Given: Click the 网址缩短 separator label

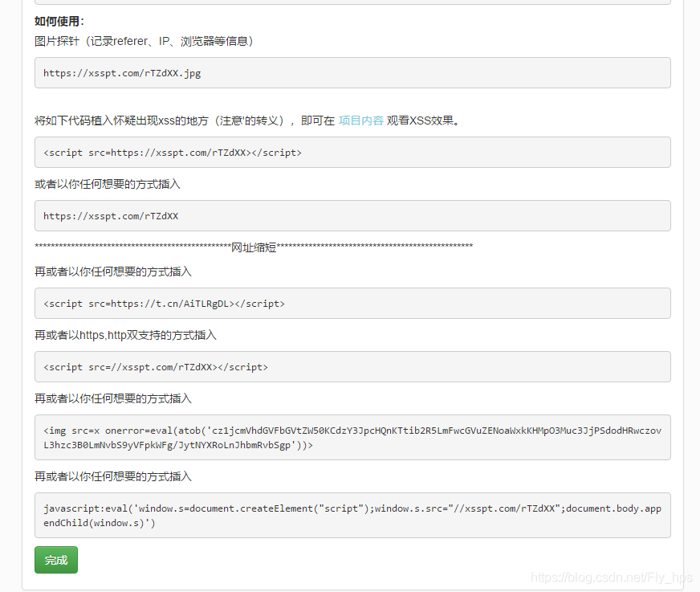Looking at the screenshot, I should point(254,247).
